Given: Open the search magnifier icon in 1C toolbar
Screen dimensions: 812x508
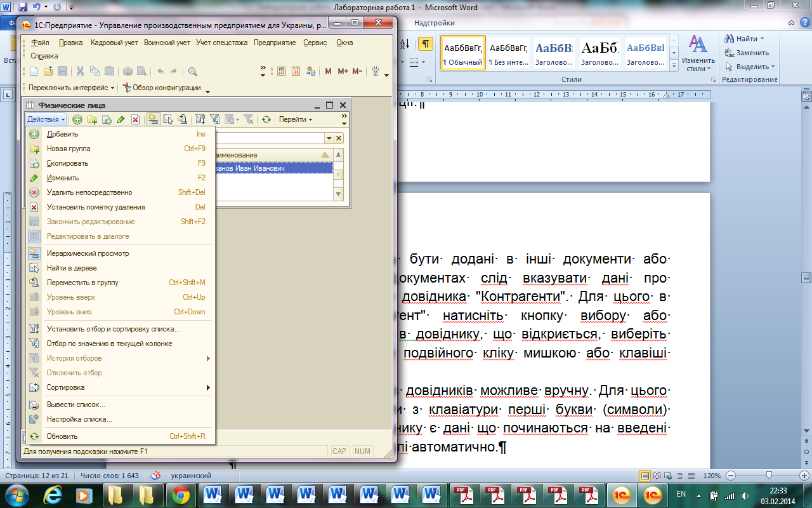Looking at the screenshot, I should [193, 71].
